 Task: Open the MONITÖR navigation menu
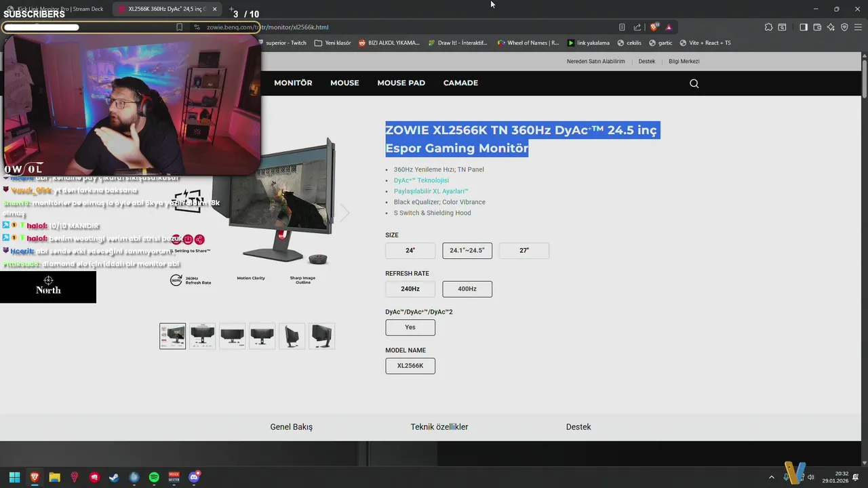pos(293,83)
